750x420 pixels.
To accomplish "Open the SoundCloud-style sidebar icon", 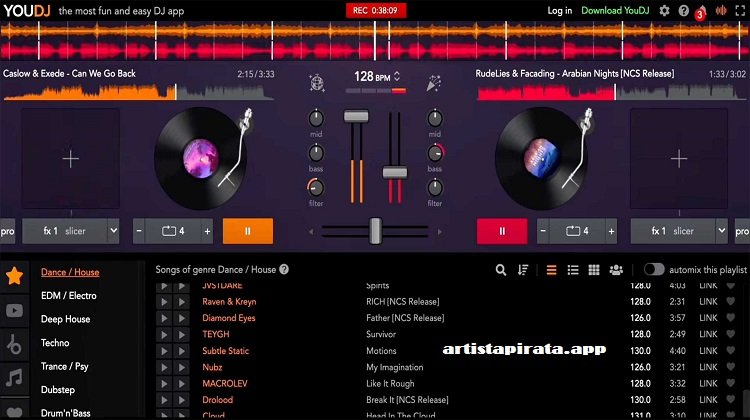I will (x=14, y=344).
